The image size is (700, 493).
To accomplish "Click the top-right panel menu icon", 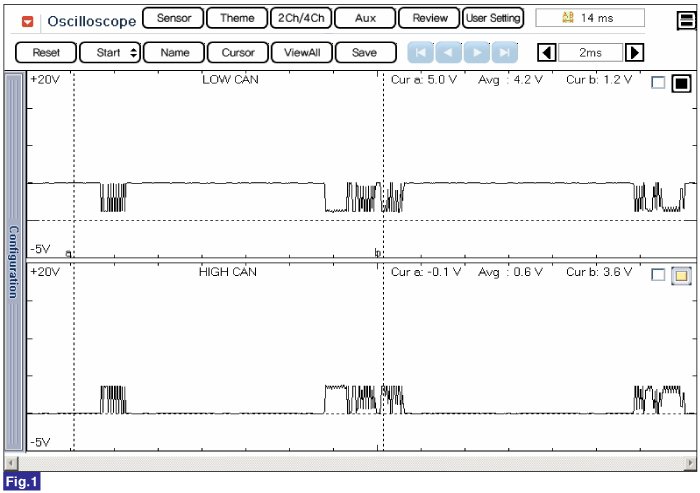I will click(x=688, y=18).
